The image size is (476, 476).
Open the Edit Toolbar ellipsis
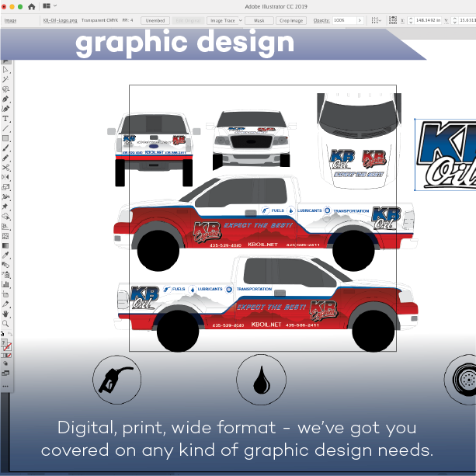5,387
